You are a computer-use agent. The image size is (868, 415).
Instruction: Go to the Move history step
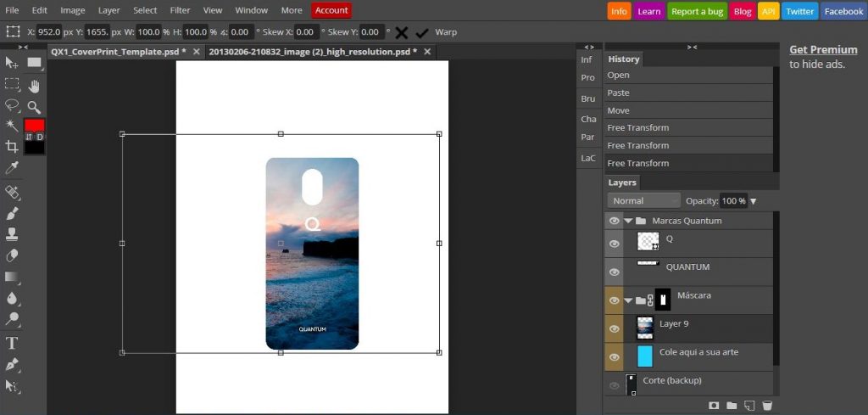[688, 110]
